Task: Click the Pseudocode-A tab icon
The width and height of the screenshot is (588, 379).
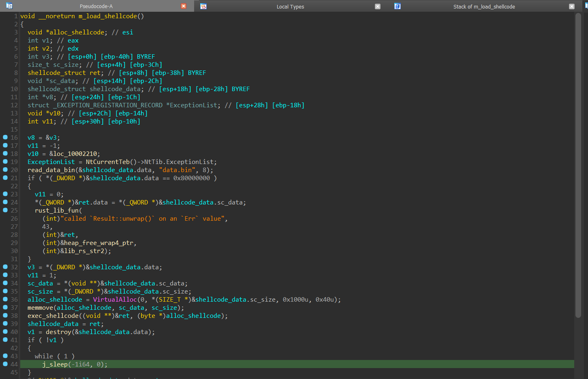Action: [9, 6]
